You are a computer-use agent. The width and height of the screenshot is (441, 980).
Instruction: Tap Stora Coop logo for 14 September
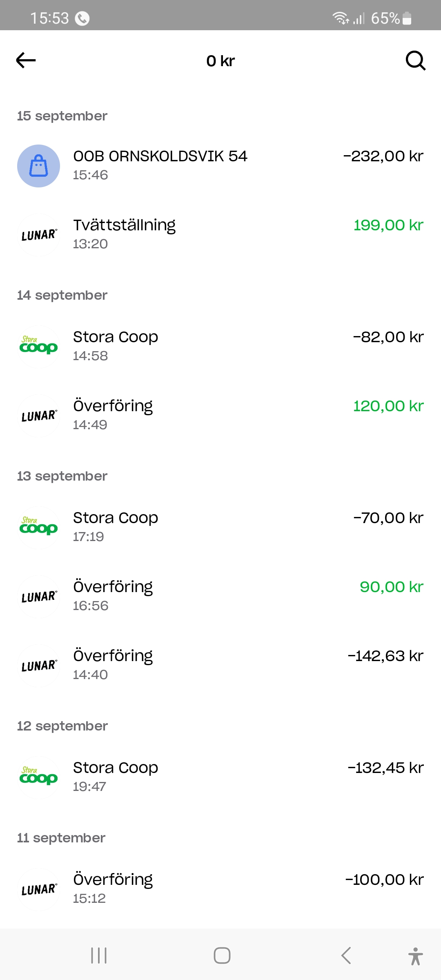pyautogui.click(x=39, y=347)
